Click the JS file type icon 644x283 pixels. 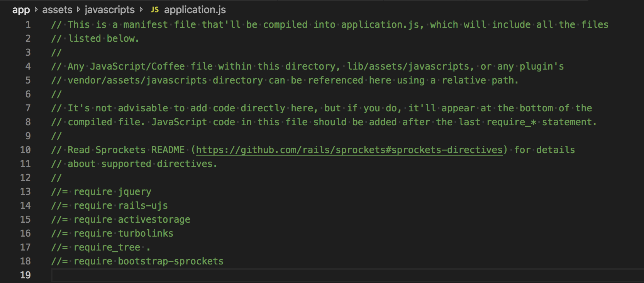(154, 10)
